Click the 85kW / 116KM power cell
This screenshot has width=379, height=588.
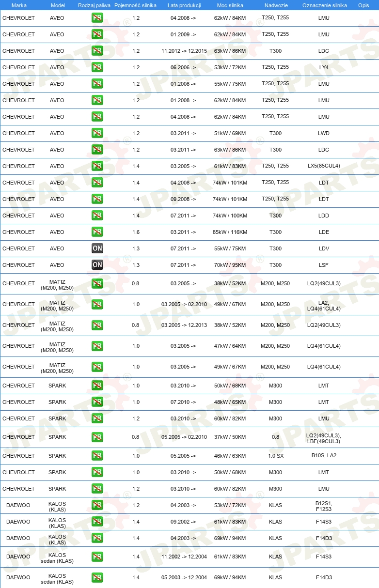pos(230,232)
